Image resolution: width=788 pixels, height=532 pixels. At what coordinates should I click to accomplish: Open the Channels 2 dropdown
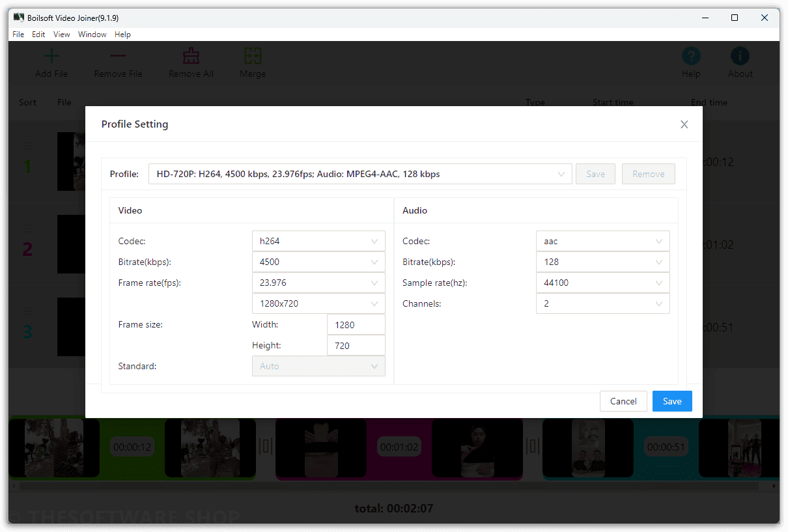click(603, 303)
